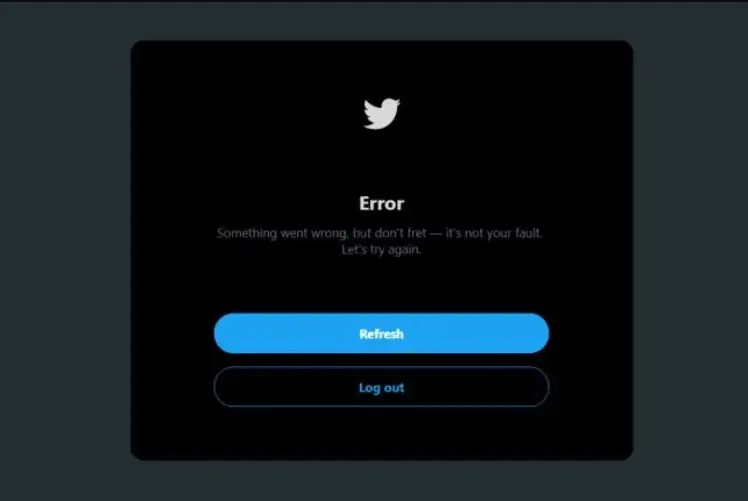Click the blue Log out label text
The width and height of the screenshot is (748, 501).
[381, 388]
